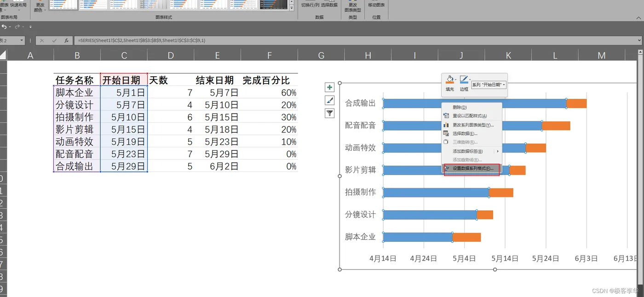Click the fx insert function icon
This screenshot has width=644, height=297.
(x=66, y=40)
